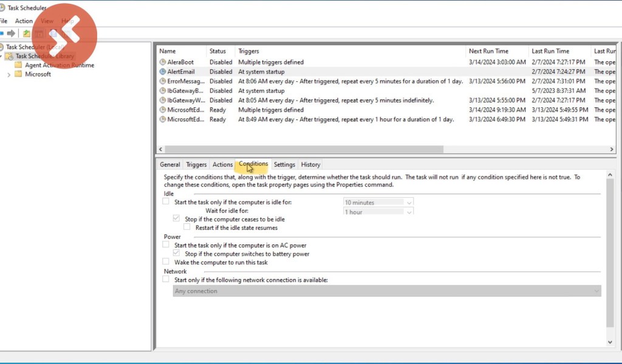
Task: Switch to the Triggers tab
Action: point(196,164)
